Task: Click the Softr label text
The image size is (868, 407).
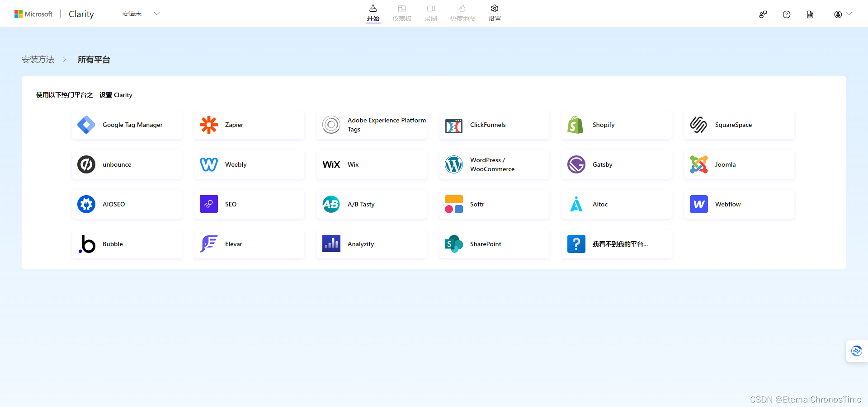Action: click(x=477, y=204)
